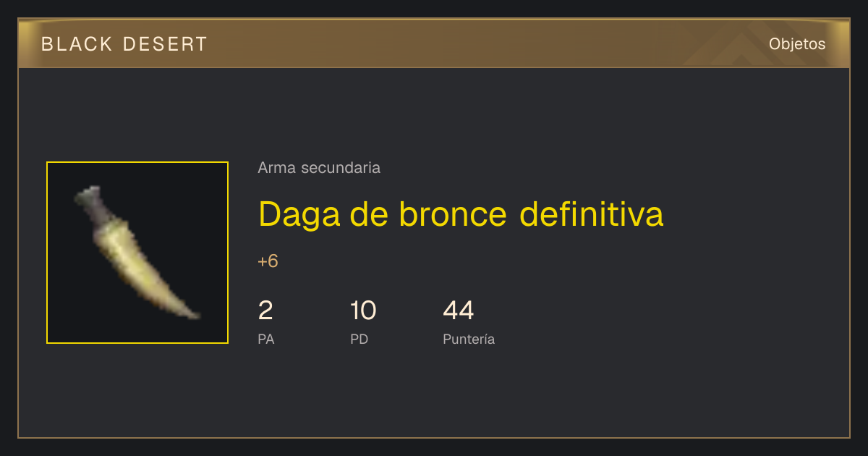This screenshot has height=456, width=868.
Task: Click the +6 enhancement level text
Action: pyautogui.click(x=268, y=261)
